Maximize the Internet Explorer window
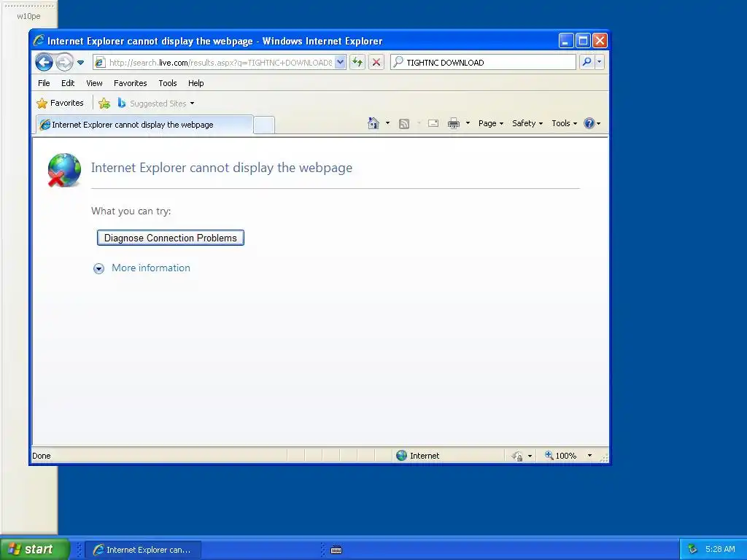The width and height of the screenshot is (747, 560). pos(583,41)
